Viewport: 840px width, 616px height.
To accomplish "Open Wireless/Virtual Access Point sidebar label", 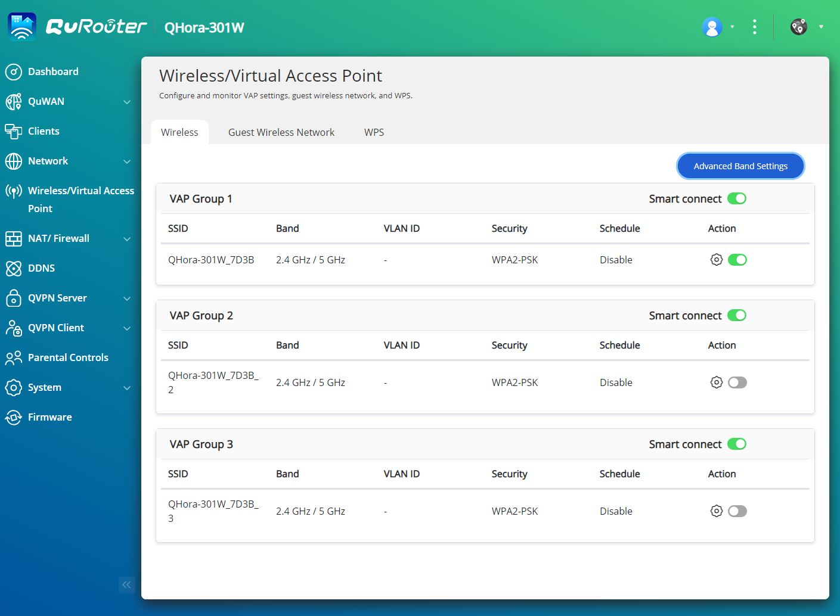I will tap(81, 200).
